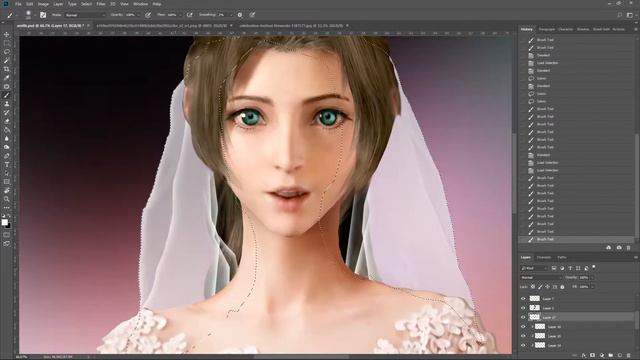Create a new layer in Layers panel
640x360 pixels.
[x=620, y=356]
